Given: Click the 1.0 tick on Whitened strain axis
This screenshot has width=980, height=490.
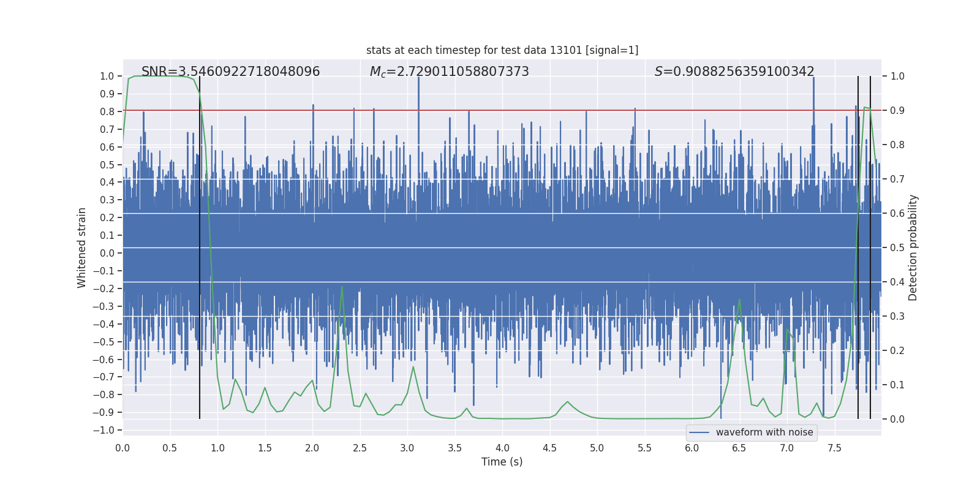Looking at the screenshot, I should coord(107,77).
